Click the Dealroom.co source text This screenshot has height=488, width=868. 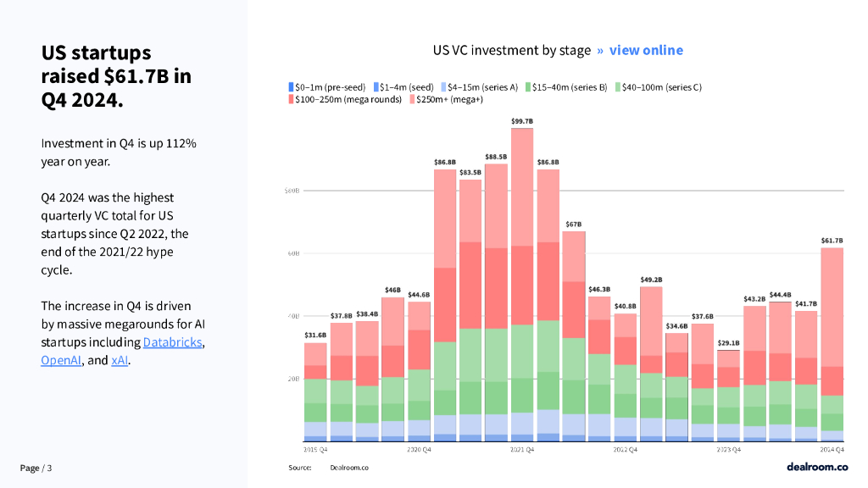(x=349, y=468)
